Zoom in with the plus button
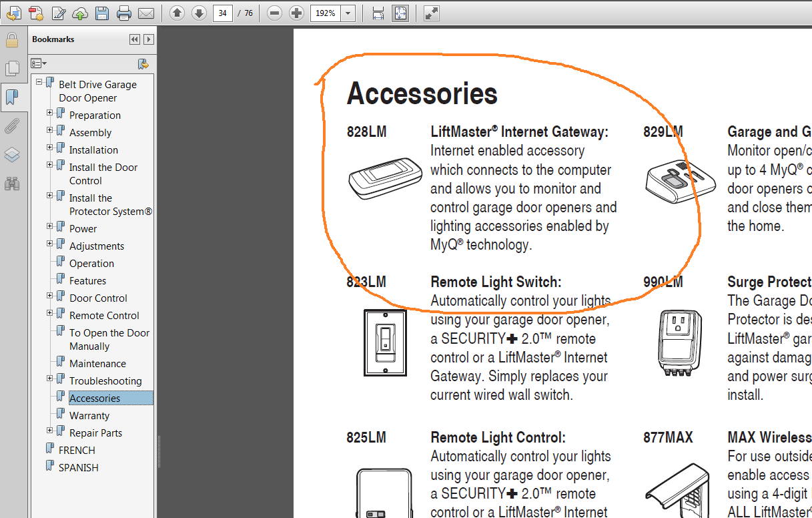The width and height of the screenshot is (812, 518). 297,13
